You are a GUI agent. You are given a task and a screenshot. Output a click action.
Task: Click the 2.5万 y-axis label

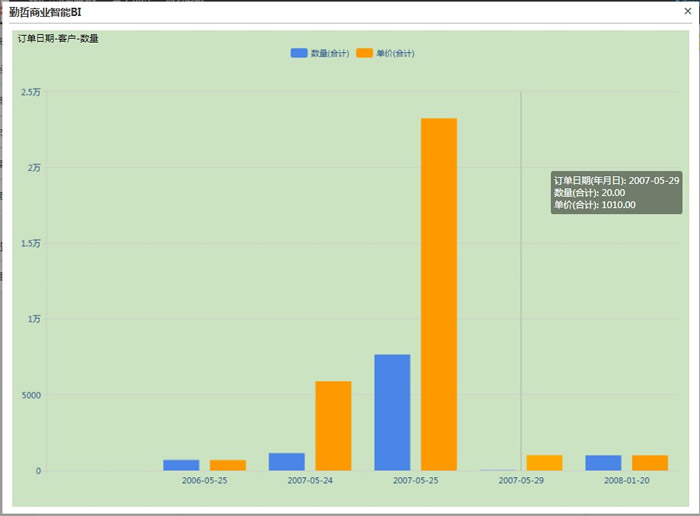[x=31, y=92]
